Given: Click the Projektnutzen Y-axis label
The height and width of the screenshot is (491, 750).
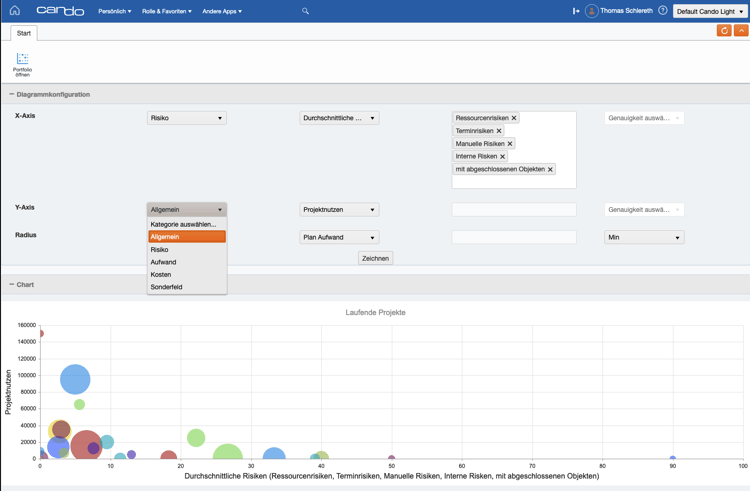Looking at the screenshot, I should click(8, 392).
